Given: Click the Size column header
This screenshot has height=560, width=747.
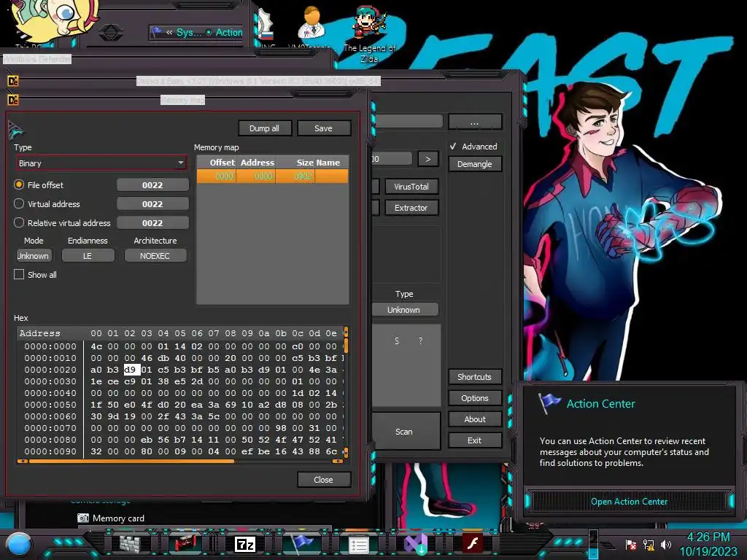Looking at the screenshot, I should [295, 163].
